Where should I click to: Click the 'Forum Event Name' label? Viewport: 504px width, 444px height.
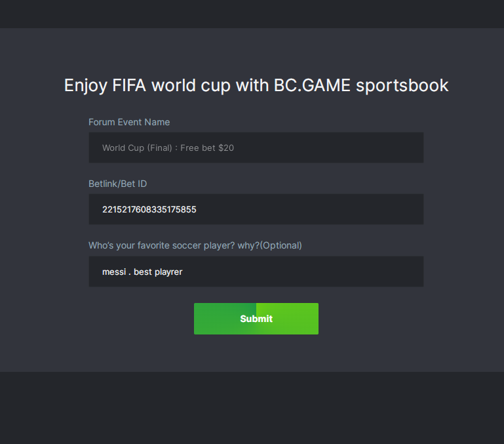coord(129,122)
